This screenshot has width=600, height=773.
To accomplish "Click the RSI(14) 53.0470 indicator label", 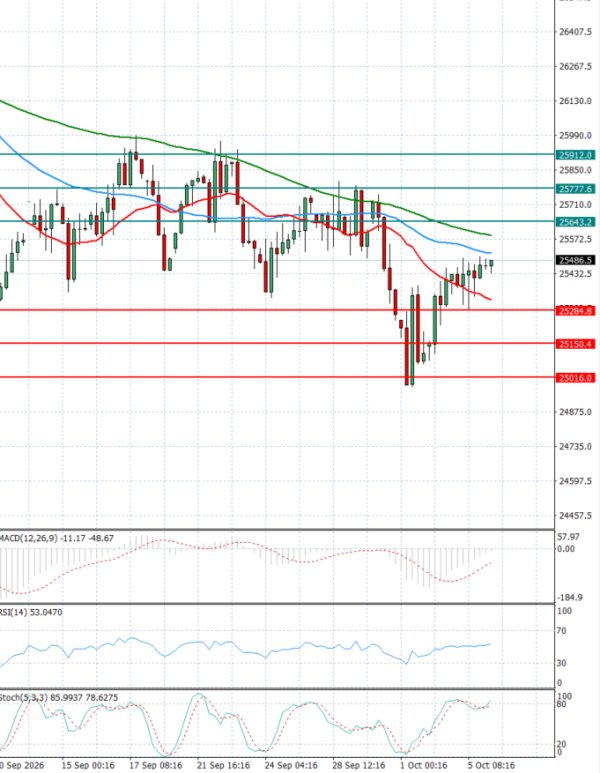I will click(x=31, y=612).
